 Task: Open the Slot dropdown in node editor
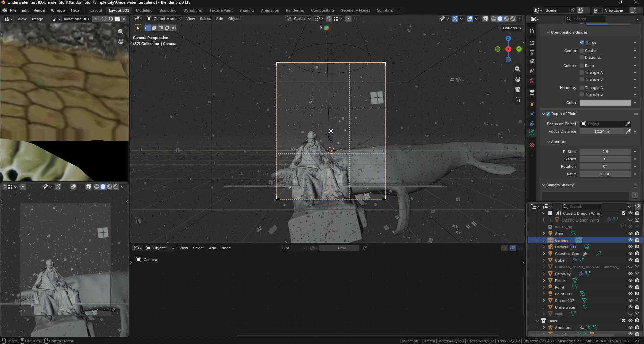point(293,248)
